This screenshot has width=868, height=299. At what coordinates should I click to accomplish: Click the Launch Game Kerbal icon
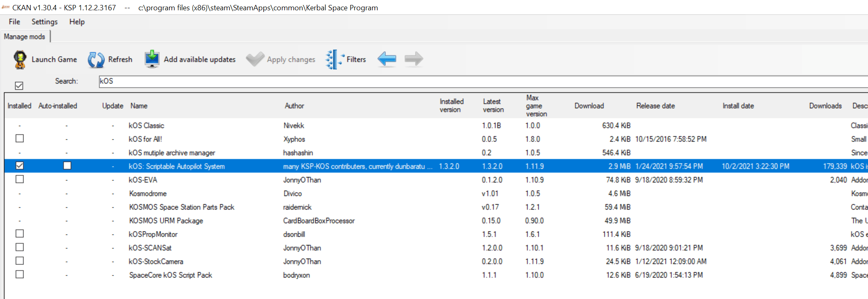tap(20, 59)
